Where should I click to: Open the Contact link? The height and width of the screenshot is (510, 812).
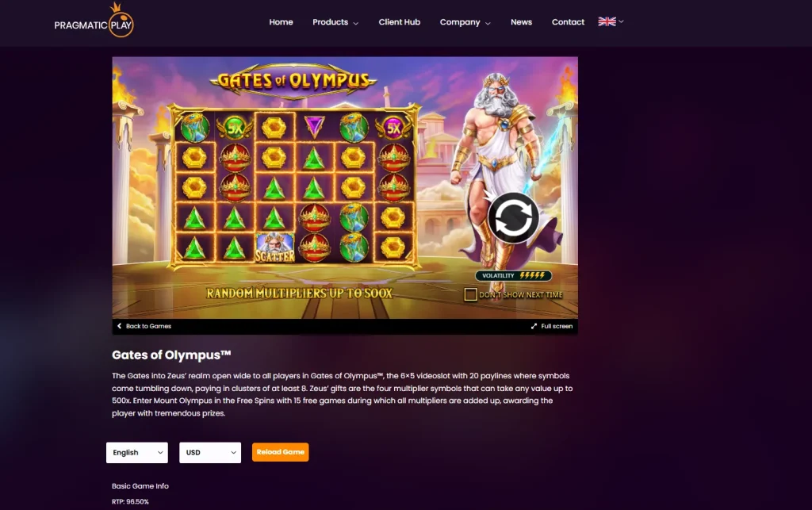(568, 22)
